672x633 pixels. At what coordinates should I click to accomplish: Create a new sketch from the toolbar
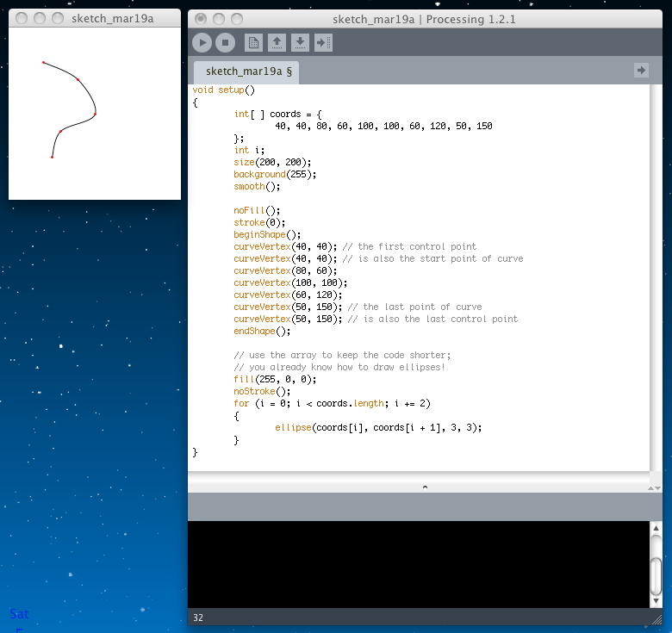pyautogui.click(x=253, y=42)
